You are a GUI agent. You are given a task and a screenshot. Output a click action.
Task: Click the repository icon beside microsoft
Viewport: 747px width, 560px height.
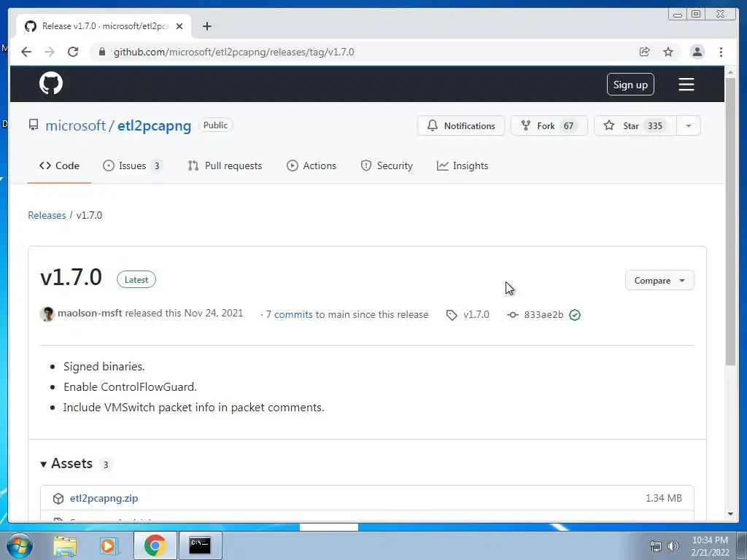(x=34, y=125)
